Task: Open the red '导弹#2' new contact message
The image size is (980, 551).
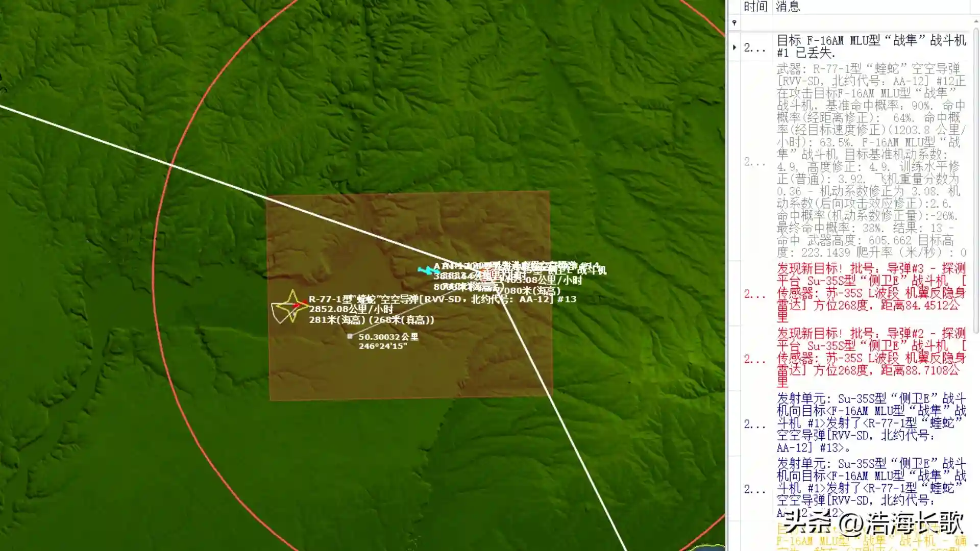Action: point(871,358)
